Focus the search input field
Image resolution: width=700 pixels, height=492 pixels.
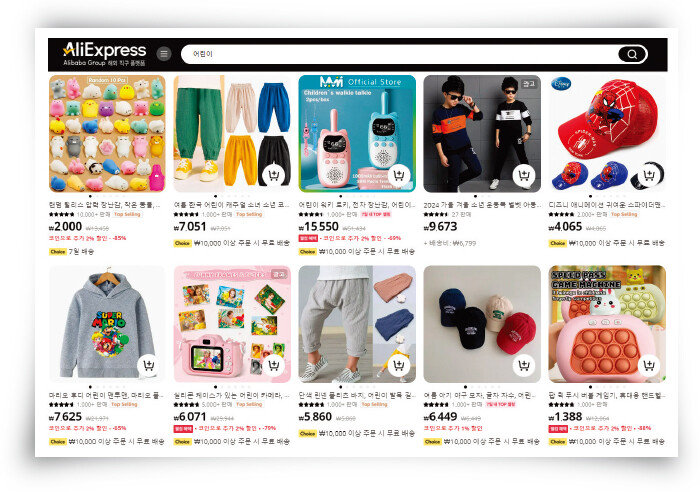click(x=399, y=54)
